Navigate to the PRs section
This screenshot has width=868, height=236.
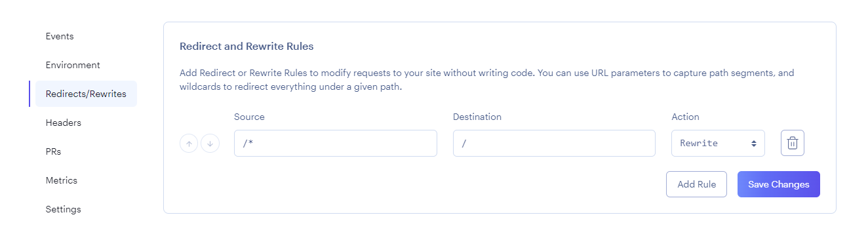coord(53,151)
